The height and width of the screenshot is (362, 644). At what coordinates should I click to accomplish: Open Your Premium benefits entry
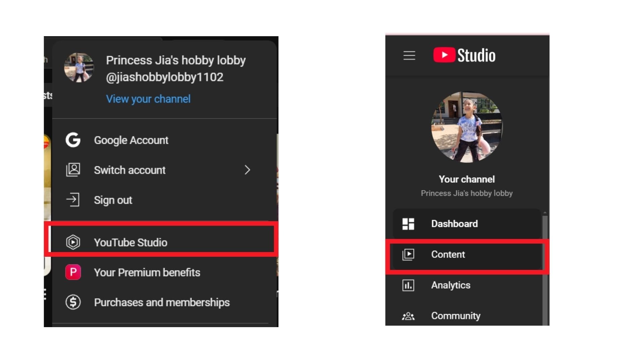(164, 272)
